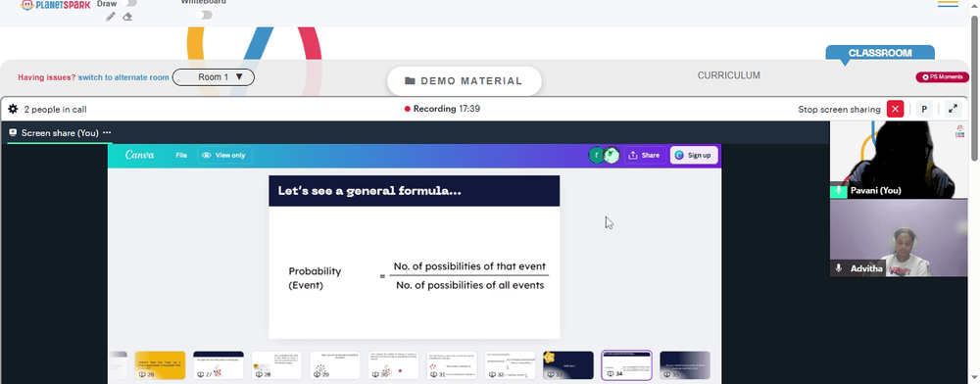
Task: Click 'No. of possibilities of all events' text
Action: (470, 285)
